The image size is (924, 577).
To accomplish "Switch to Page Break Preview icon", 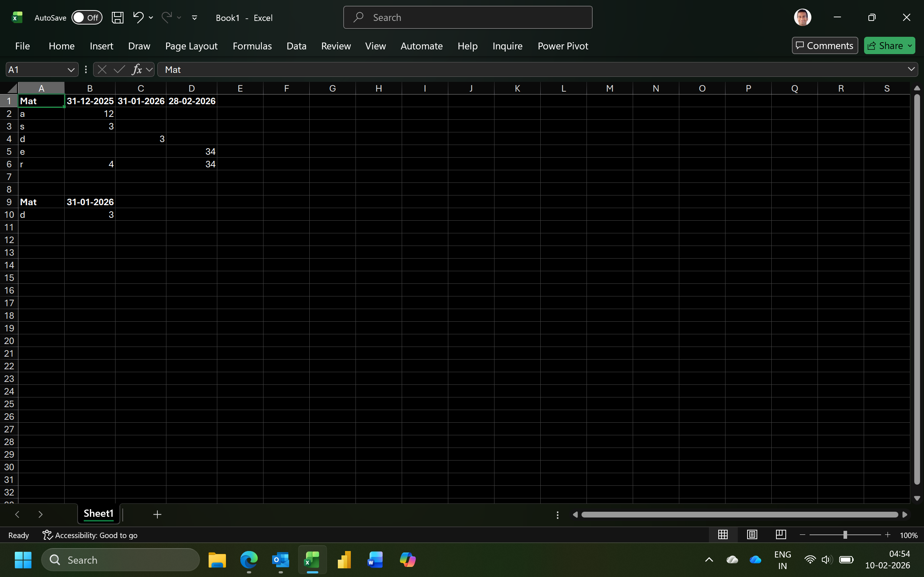I will pos(781,535).
